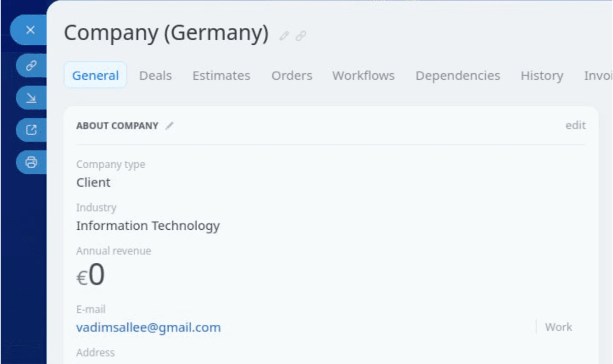Image resolution: width=613 pixels, height=364 pixels.
Task: Click the edit link on the About Company card
Action: pos(575,125)
